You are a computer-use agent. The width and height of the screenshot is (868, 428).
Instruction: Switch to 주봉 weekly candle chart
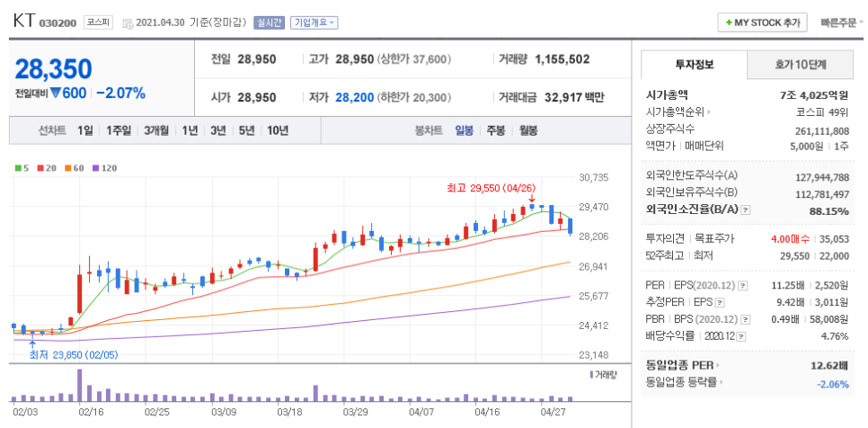[495, 130]
